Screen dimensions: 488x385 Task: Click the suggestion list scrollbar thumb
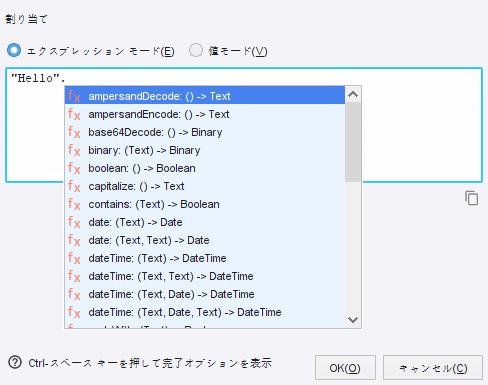coord(353,142)
